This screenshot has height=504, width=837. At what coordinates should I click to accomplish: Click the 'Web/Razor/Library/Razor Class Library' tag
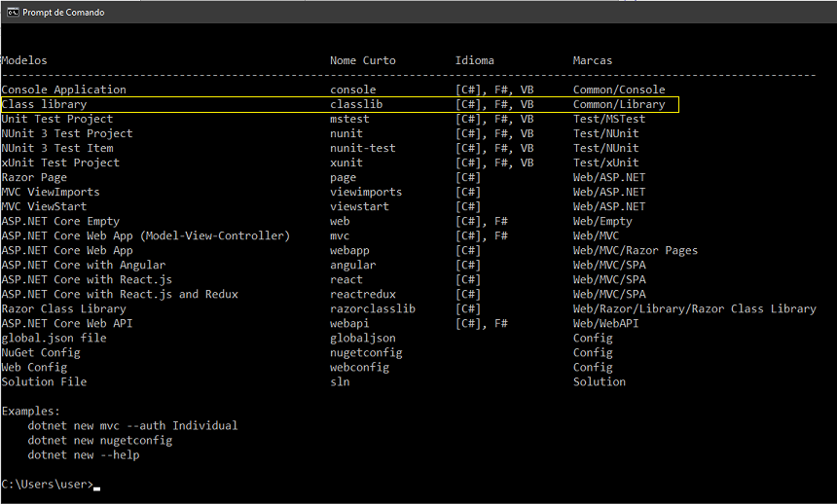695,308
